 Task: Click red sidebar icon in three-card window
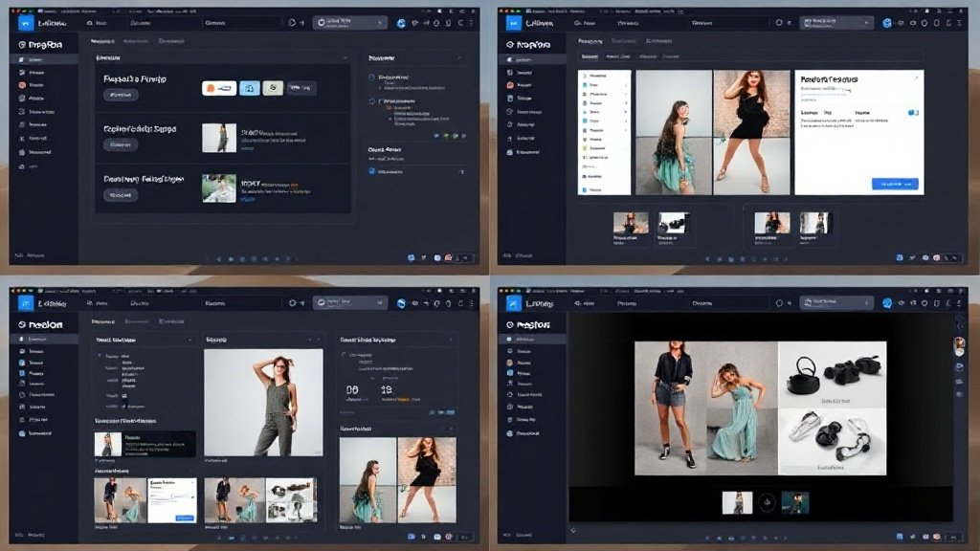(22, 85)
